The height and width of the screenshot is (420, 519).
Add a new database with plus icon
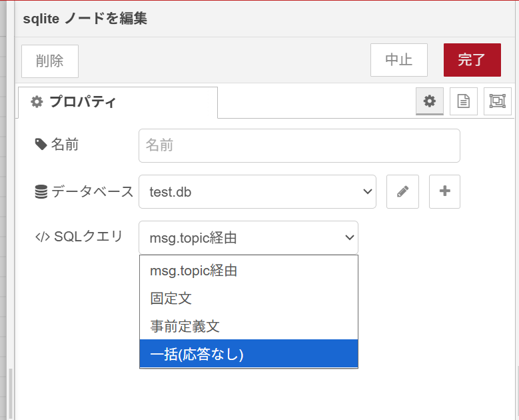coord(445,191)
